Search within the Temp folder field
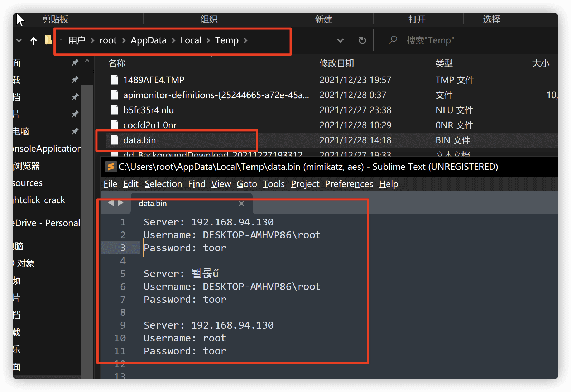Viewport: 571px width, 392px height. coord(468,40)
